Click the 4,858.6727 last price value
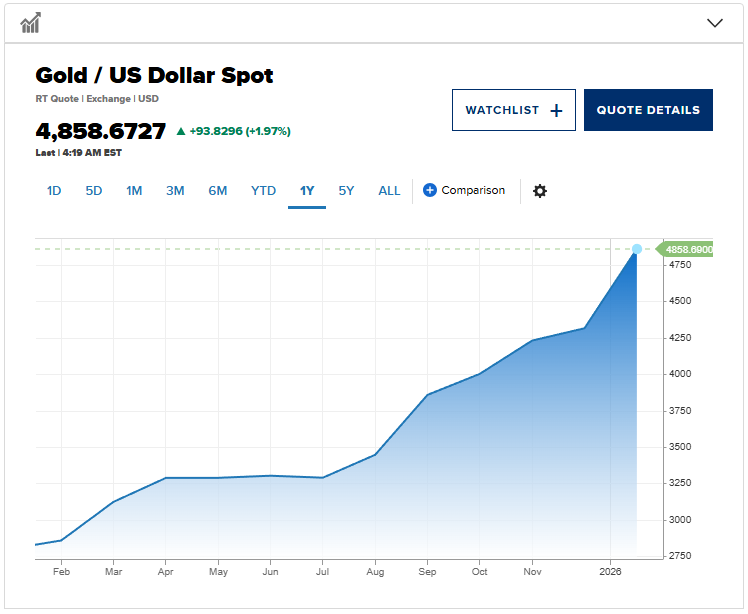Image resolution: width=748 pixels, height=614 pixels. 100,131
